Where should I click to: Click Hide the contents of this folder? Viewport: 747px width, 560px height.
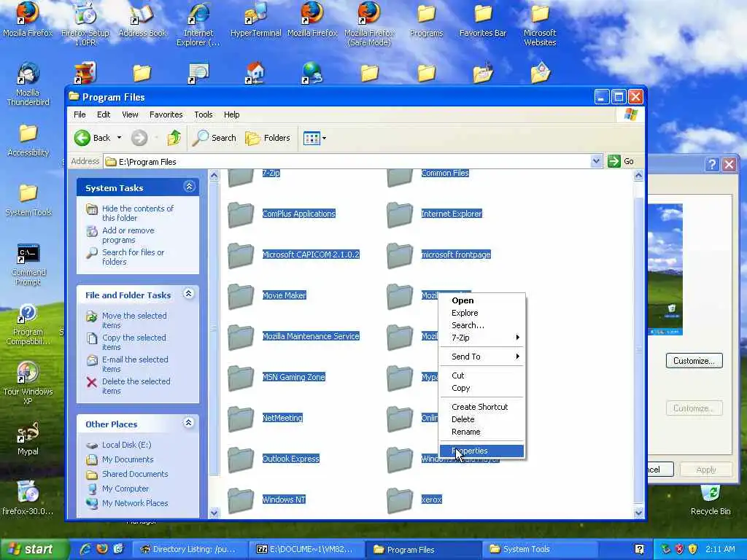(x=138, y=214)
